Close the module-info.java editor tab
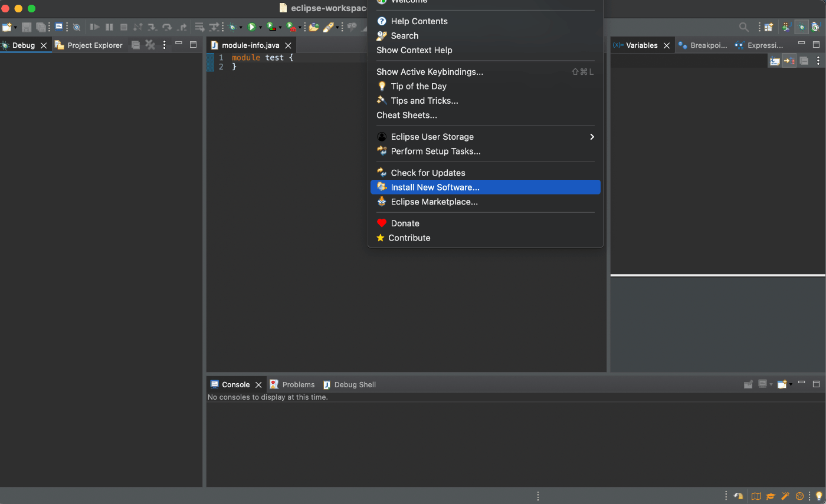Screen dimensions: 826x504 pyautogui.click(x=288, y=45)
